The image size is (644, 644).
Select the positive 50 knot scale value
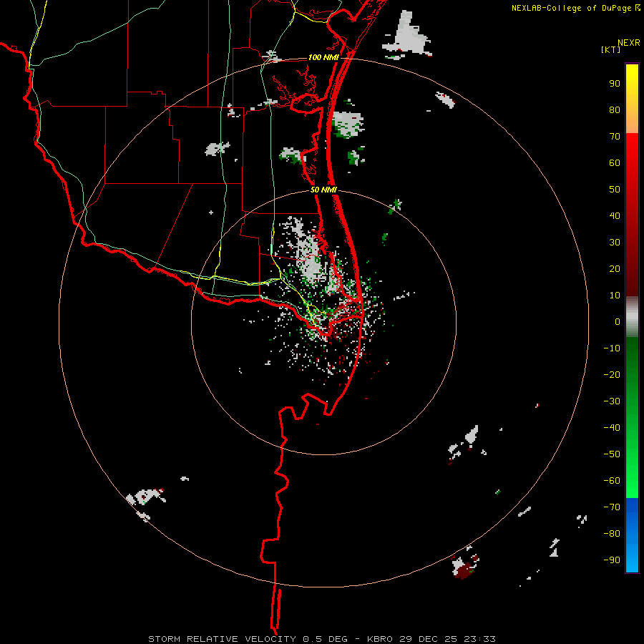(615, 190)
